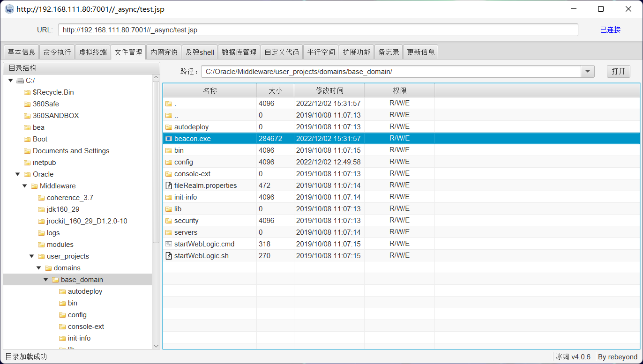Click the 目录加载成功 status message
The image size is (643, 364).
click(26, 357)
